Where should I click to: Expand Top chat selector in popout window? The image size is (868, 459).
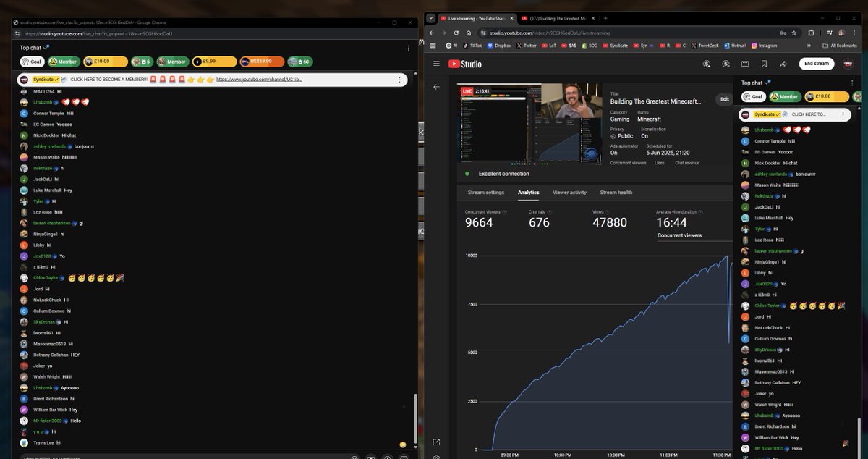(34, 48)
